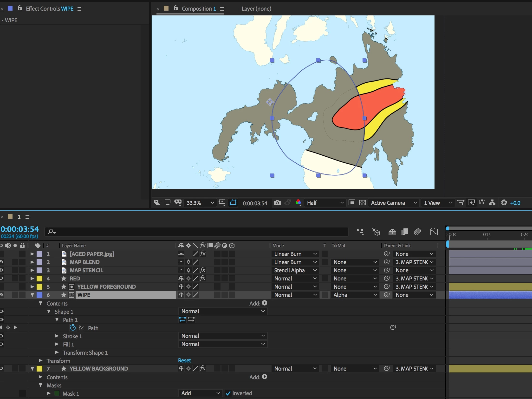The width and height of the screenshot is (532, 399).
Task: Click the snapshot camera icon
Action: point(277,203)
